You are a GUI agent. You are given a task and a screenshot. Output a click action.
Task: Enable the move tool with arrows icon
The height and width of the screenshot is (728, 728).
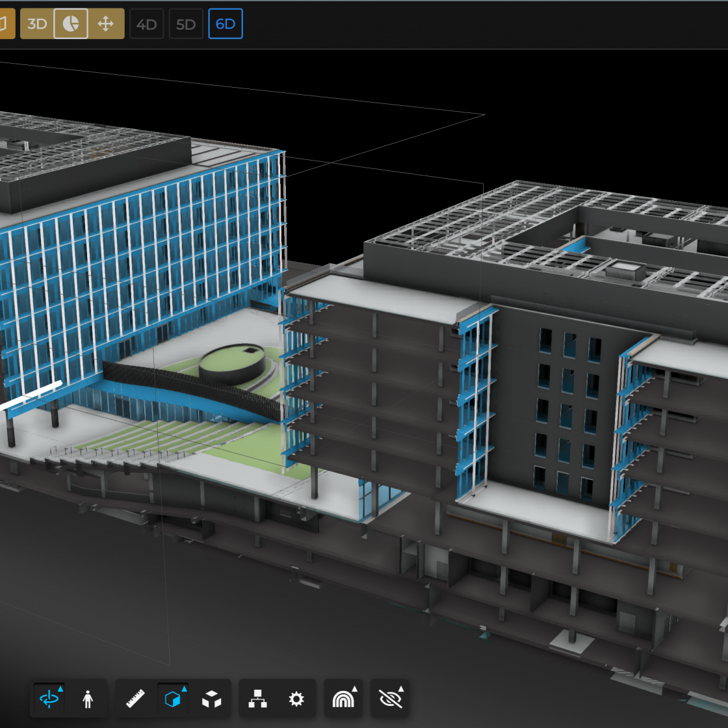point(105,23)
